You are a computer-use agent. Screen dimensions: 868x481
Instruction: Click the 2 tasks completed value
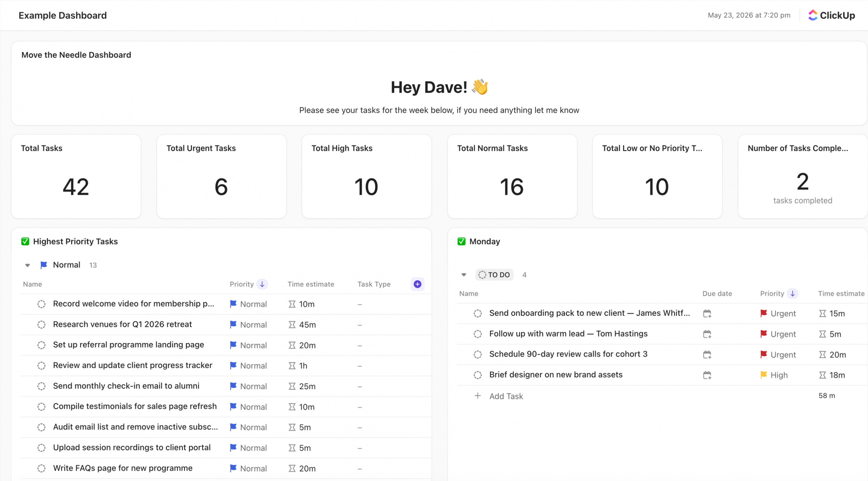pos(803,182)
